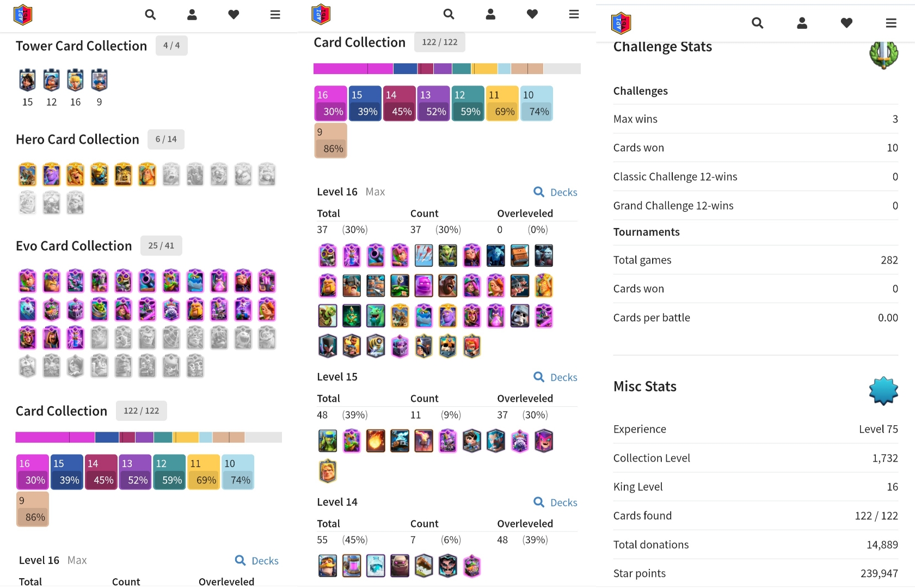Screen dimensions: 915x588
Task: Open the hamburger menu in Tower Card Collection panel
Action: pyautogui.click(x=275, y=15)
